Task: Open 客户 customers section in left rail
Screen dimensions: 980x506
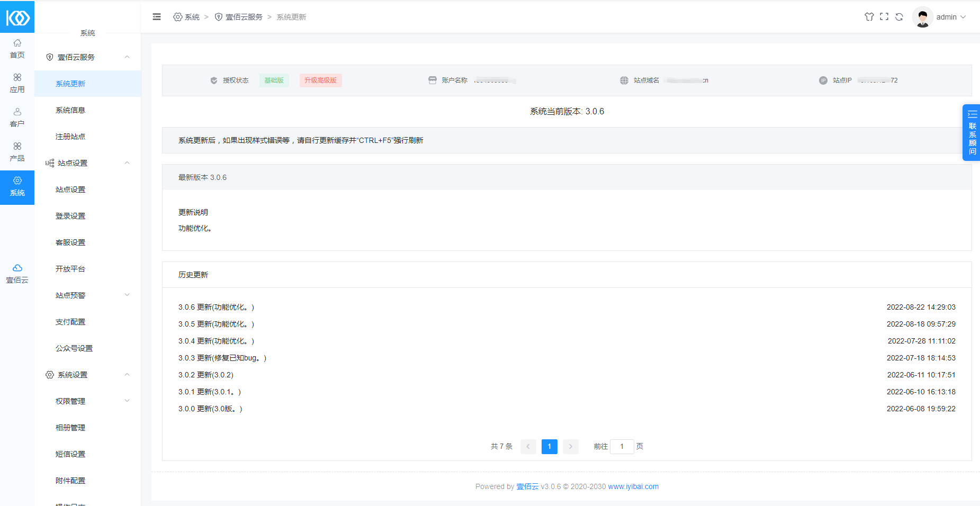Action: click(17, 118)
